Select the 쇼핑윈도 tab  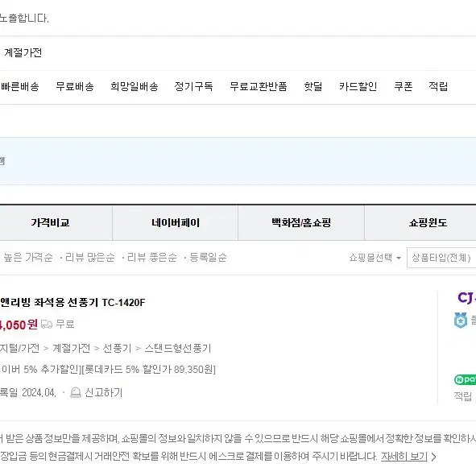pyautogui.click(x=420, y=222)
